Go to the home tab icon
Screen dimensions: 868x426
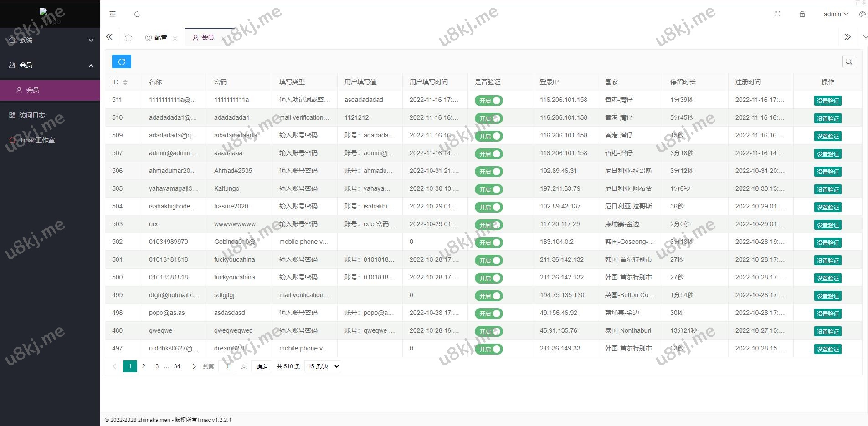click(x=128, y=38)
